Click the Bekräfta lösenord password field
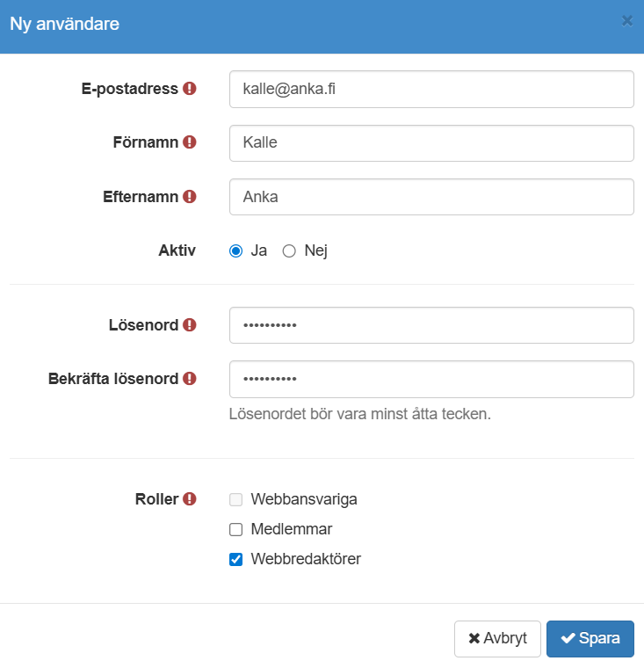 [431, 379]
